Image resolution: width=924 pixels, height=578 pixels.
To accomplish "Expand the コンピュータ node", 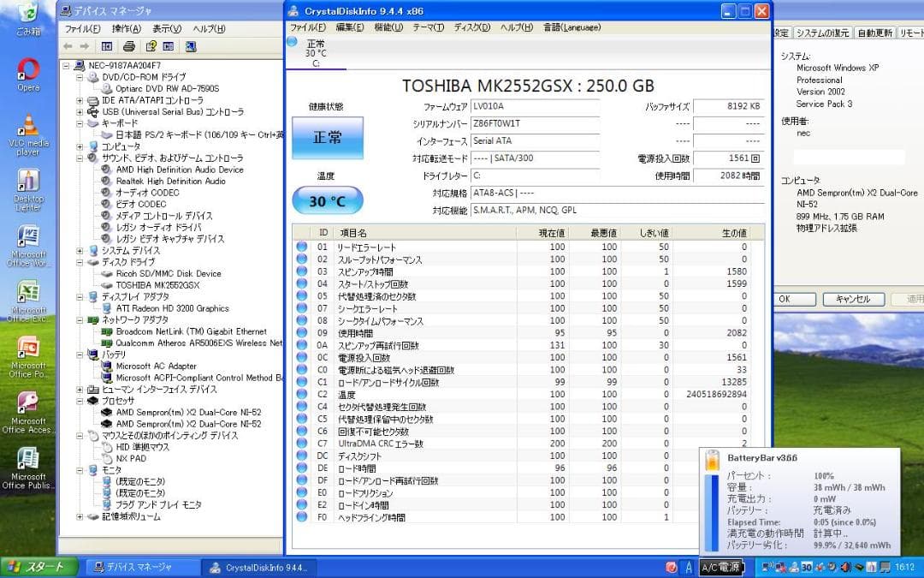I will pos(80,146).
